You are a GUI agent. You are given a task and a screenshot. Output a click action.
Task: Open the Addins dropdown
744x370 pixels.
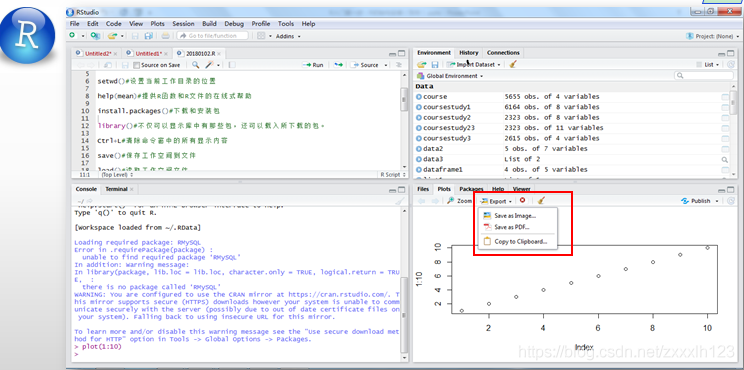288,36
